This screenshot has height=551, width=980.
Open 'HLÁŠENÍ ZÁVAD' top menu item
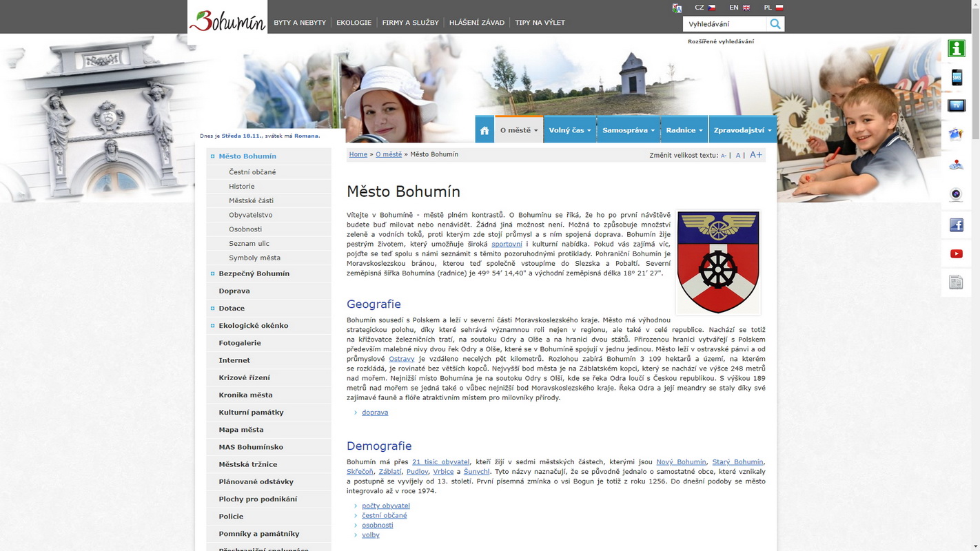tap(477, 23)
